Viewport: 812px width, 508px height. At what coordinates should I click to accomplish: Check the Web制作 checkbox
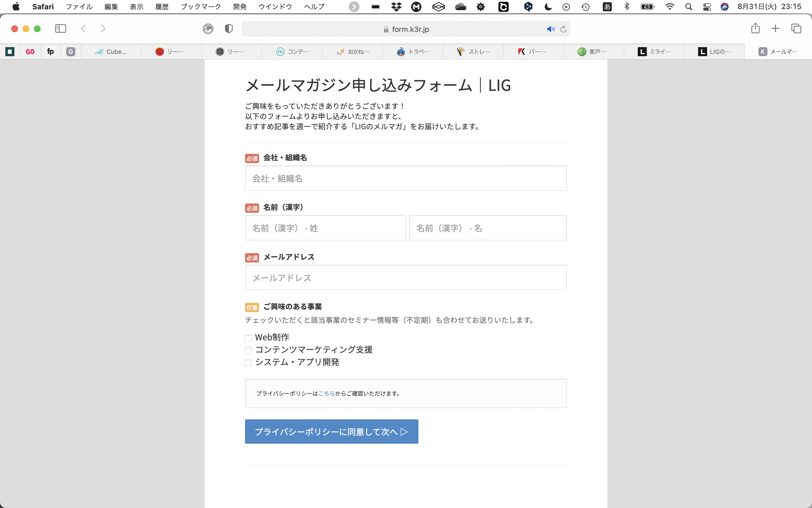(248, 338)
